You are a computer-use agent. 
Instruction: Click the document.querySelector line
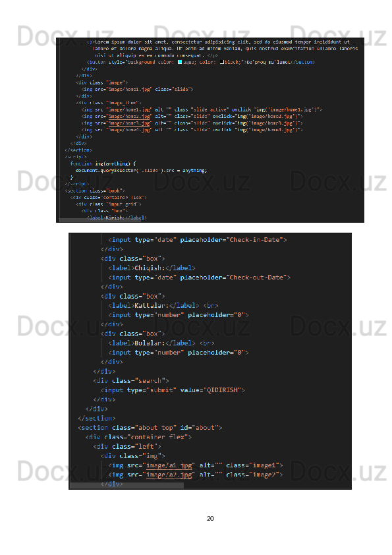[x=141, y=170]
